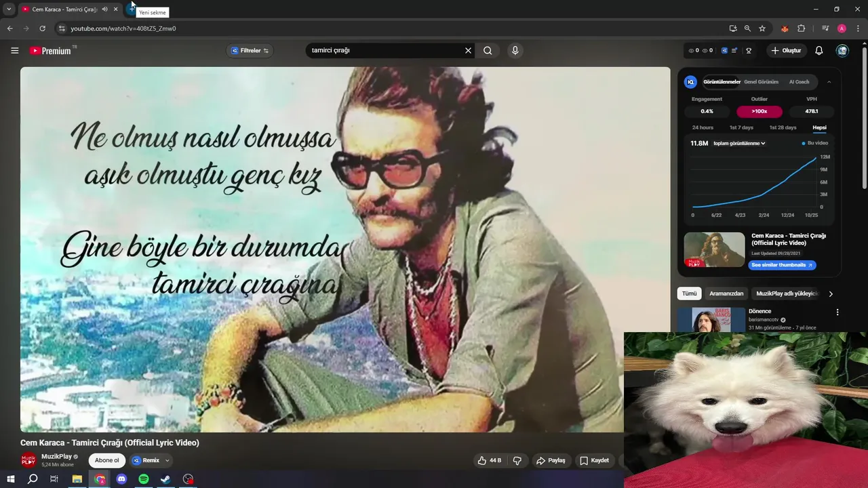
Task: Open the YouTube account avatar menu
Action: point(842,50)
